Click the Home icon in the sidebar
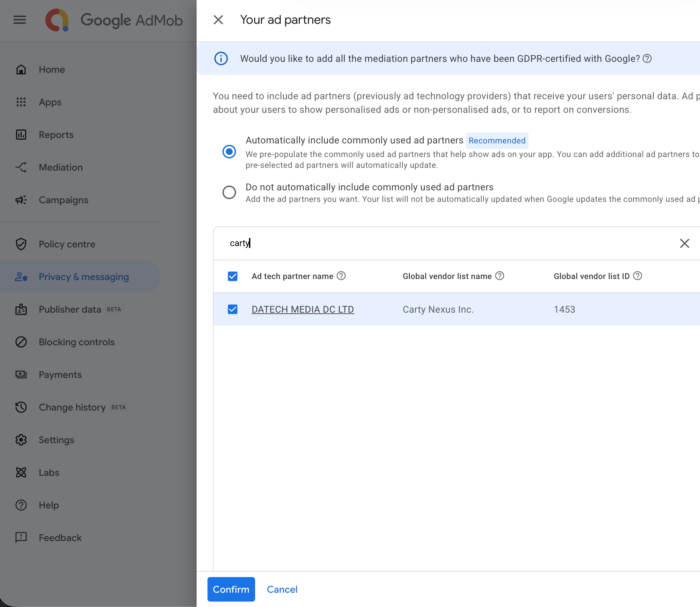This screenshot has width=700, height=607. click(x=21, y=69)
